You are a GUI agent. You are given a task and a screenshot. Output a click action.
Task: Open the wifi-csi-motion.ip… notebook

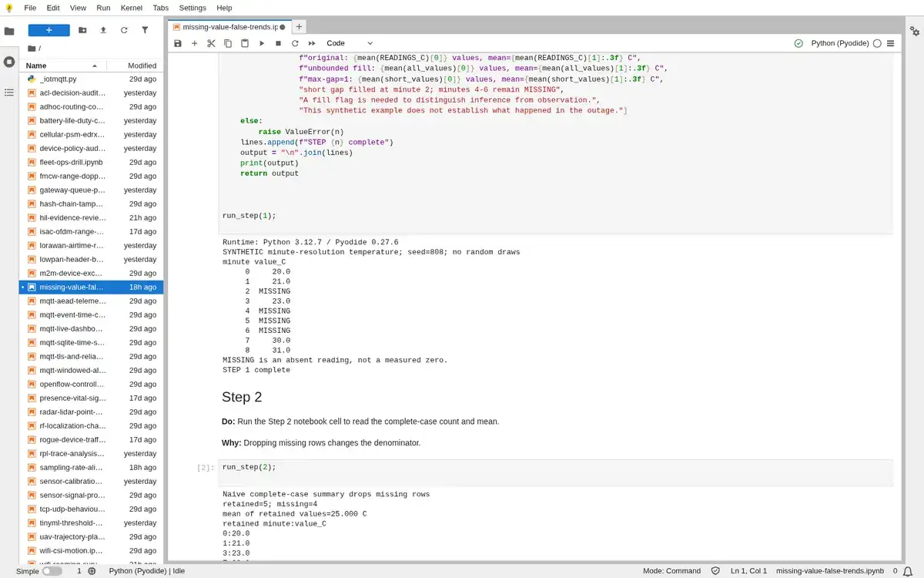(x=91, y=550)
